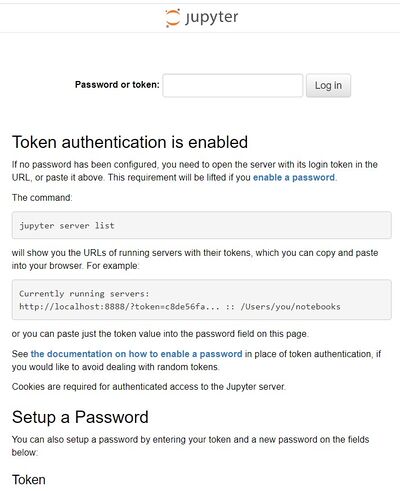This screenshot has width=400, height=491.
Task: Click the 'Token authentication is enabled' heading
Action: click(x=130, y=142)
